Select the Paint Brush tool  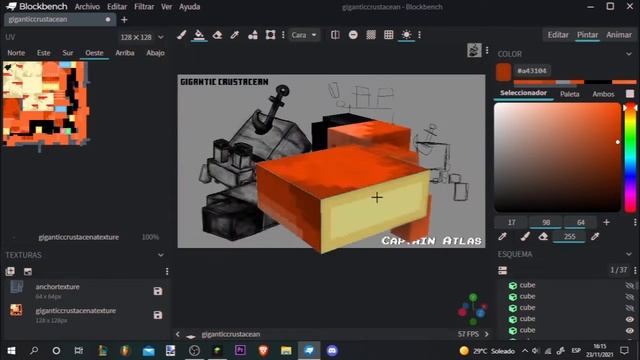click(182, 35)
